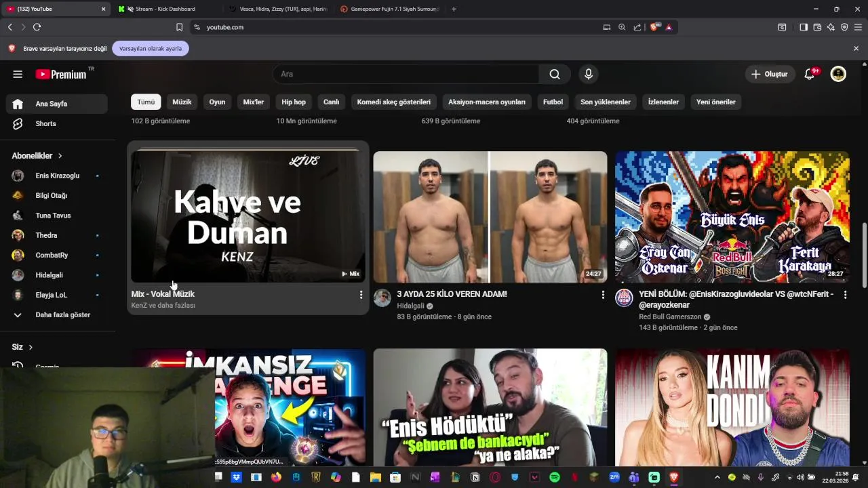Open the notifications bell
The image size is (868, 488).
click(809, 74)
